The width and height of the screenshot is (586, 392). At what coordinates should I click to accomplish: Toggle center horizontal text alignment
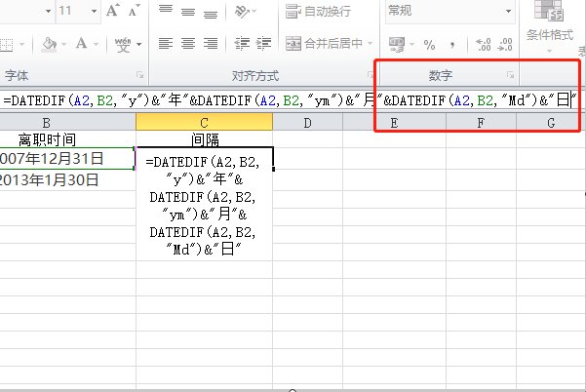coord(190,44)
